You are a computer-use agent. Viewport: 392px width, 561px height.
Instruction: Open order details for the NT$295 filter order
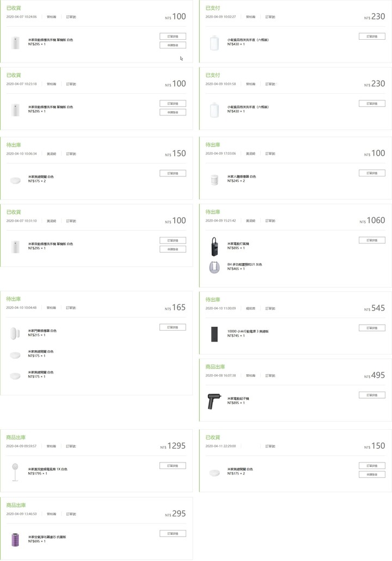click(173, 533)
